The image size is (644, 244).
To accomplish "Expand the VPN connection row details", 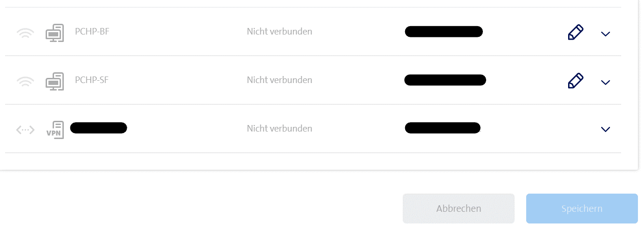I will (x=605, y=129).
